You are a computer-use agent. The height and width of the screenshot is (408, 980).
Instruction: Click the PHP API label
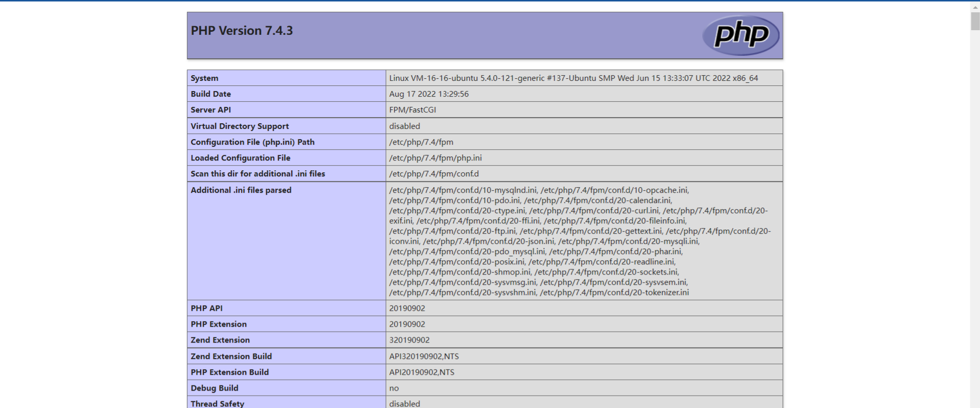pos(207,308)
